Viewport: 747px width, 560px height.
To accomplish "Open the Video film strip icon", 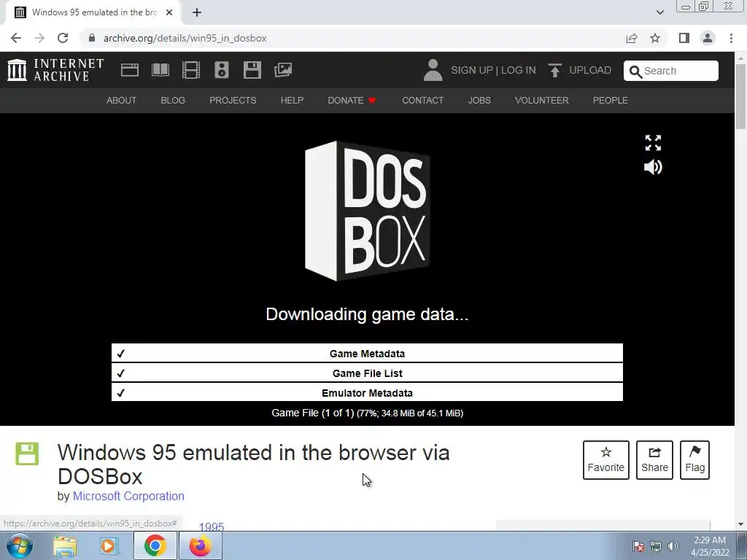I will click(x=190, y=70).
